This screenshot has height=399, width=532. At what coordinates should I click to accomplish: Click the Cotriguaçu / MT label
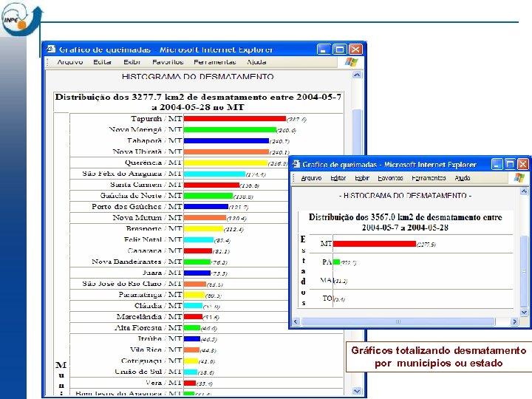pyautogui.click(x=151, y=361)
